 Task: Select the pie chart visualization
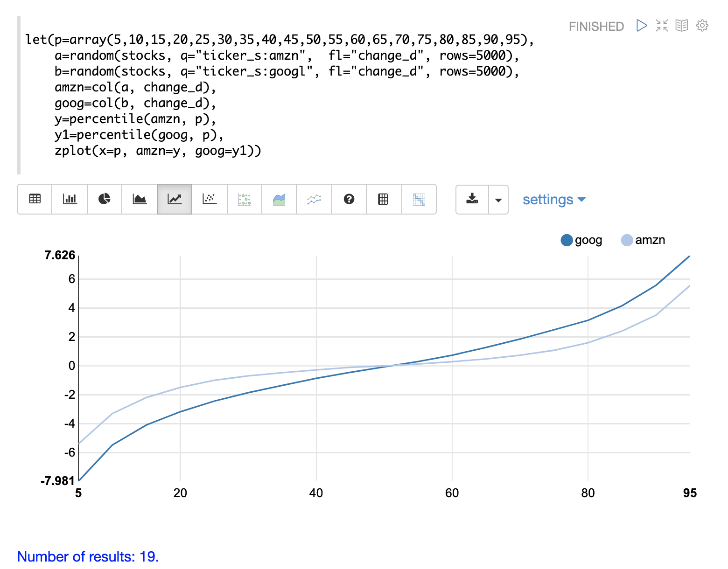coord(105,199)
